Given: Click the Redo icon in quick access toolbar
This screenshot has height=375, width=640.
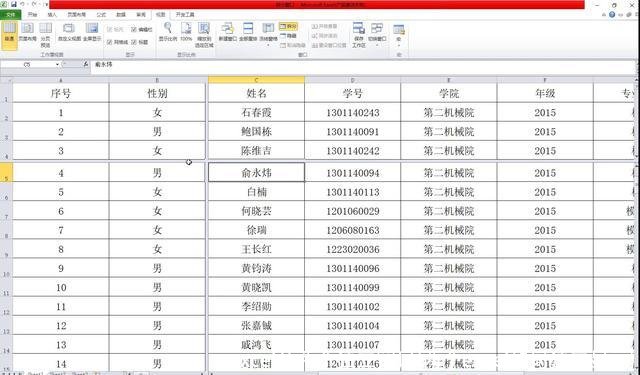Looking at the screenshot, I should tap(33, 4).
